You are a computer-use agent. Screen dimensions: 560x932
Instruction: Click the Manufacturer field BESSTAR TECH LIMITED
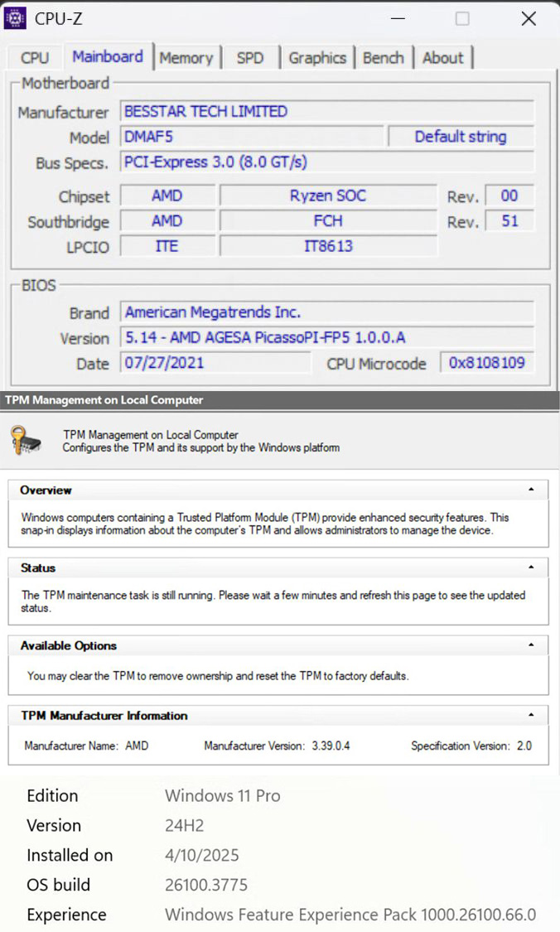pyautogui.click(x=327, y=111)
